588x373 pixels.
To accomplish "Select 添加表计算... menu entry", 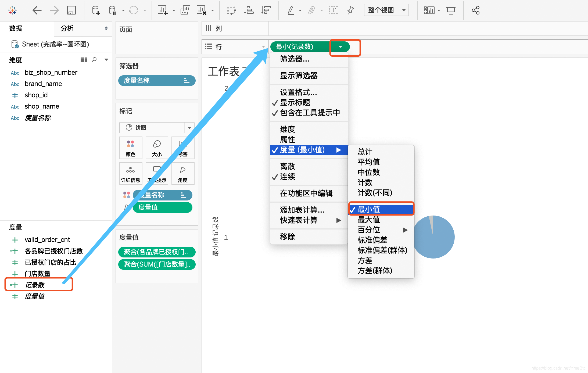I will pyautogui.click(x=309, y=210).
